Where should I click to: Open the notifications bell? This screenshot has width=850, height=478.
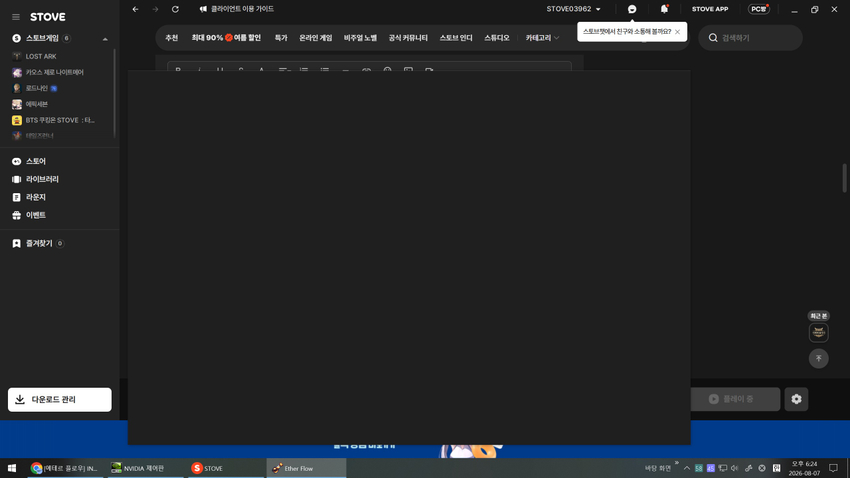(x=664, y=9)
